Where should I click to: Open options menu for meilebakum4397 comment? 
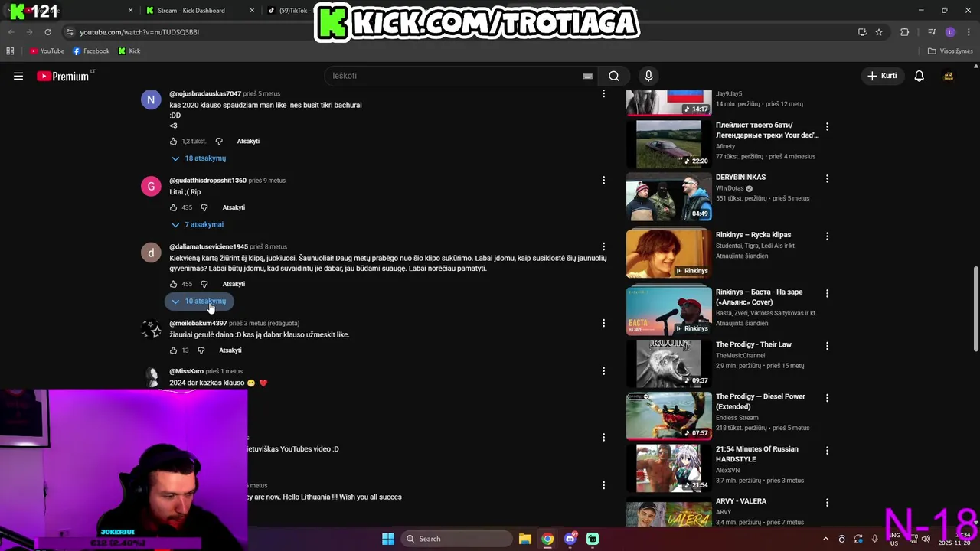[603, 323]
